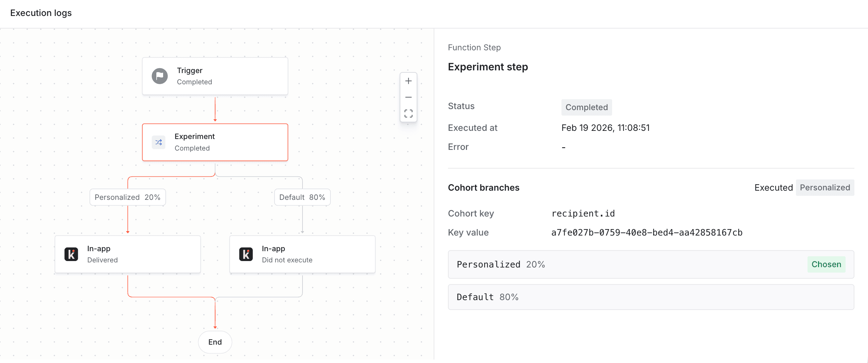
Task: Select the Trigger flag icon
Action: [x=160, y=76]
